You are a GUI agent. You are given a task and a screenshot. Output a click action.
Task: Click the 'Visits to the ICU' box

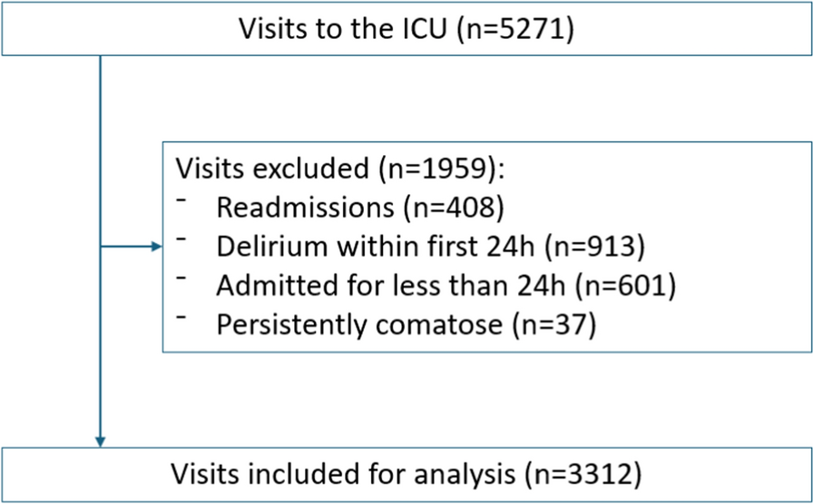point(406,28)
